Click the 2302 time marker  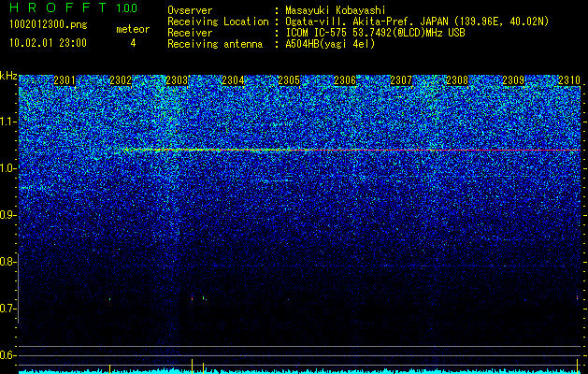tap(121, 79)
